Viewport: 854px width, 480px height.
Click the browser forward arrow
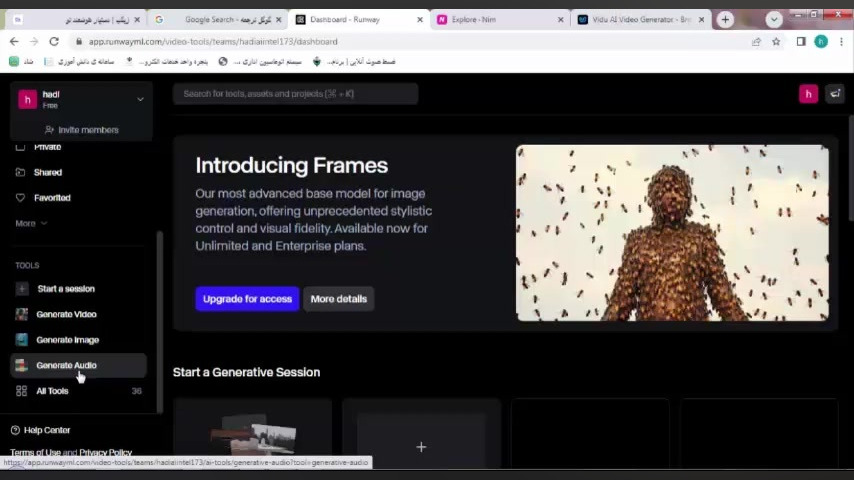34,41
